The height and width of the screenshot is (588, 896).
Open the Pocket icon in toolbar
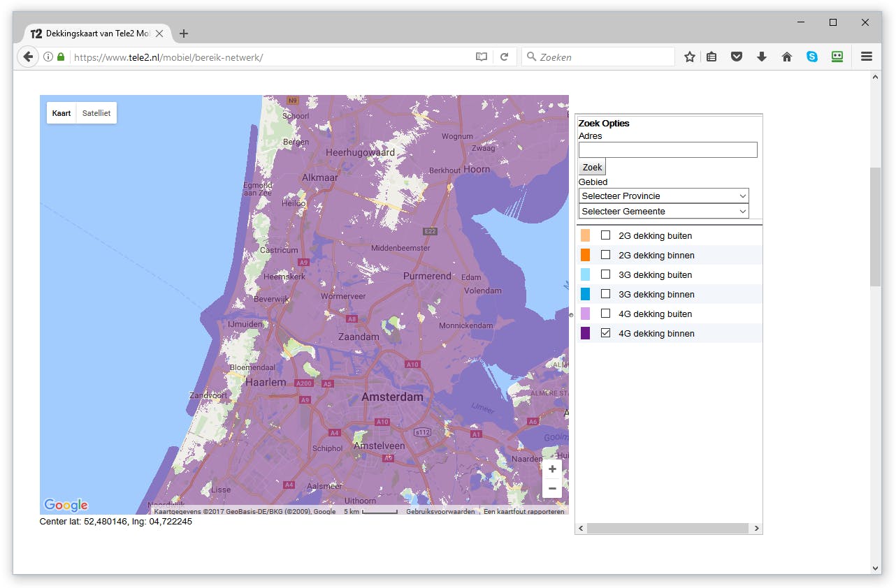pyautogui.click(x=737, y=57)
